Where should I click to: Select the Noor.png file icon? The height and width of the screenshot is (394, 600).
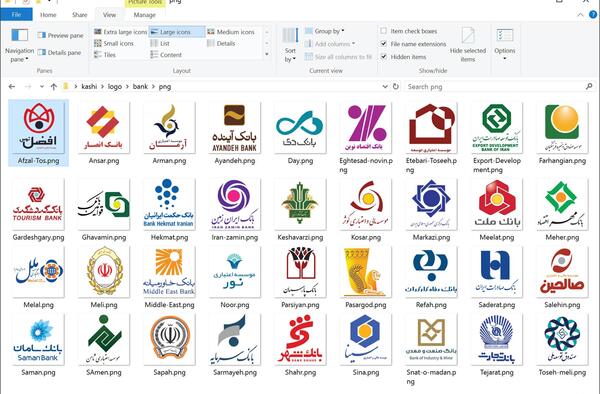point(235,272)
